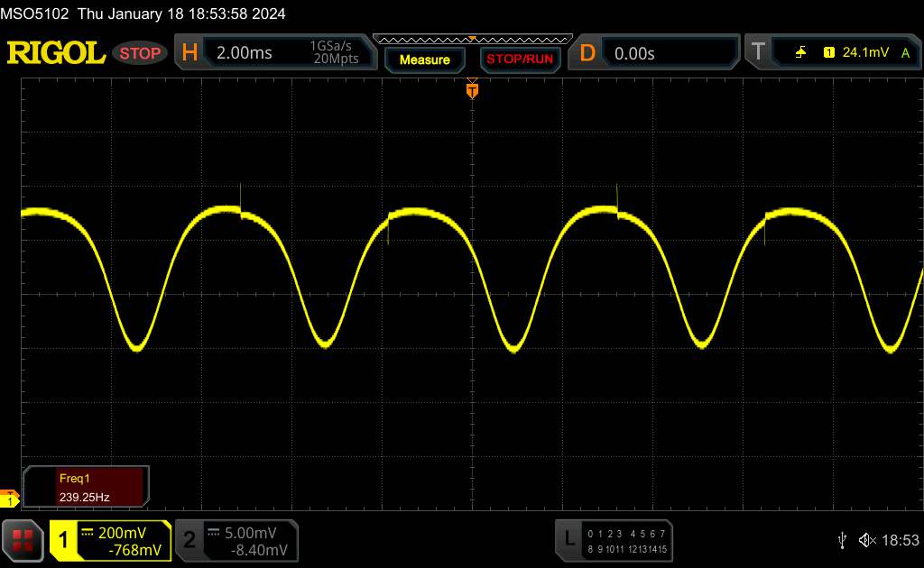
Task: Click the red STOP status indicator
Action: click(140, 53)
